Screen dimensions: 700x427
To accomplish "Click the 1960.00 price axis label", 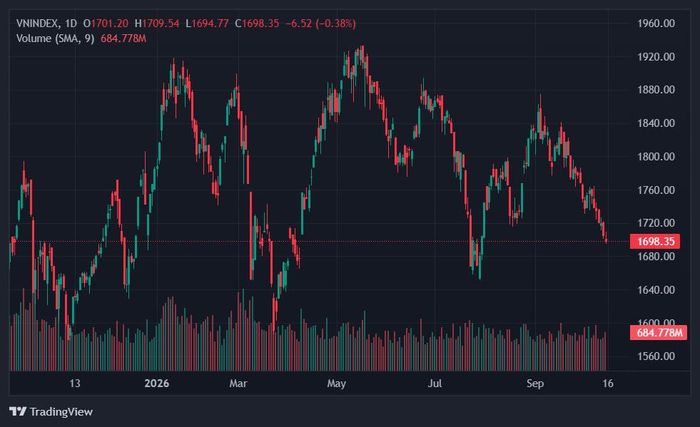I will [656, 23].
